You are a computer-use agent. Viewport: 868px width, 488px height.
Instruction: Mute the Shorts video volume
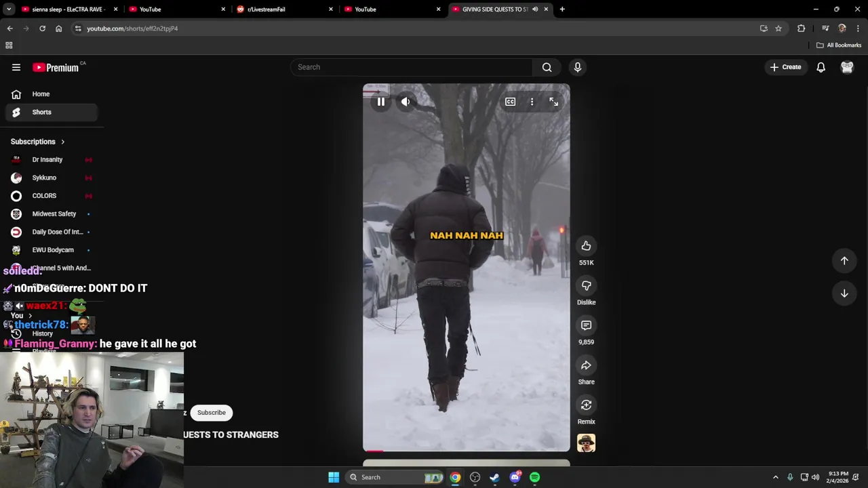[406, 102]
